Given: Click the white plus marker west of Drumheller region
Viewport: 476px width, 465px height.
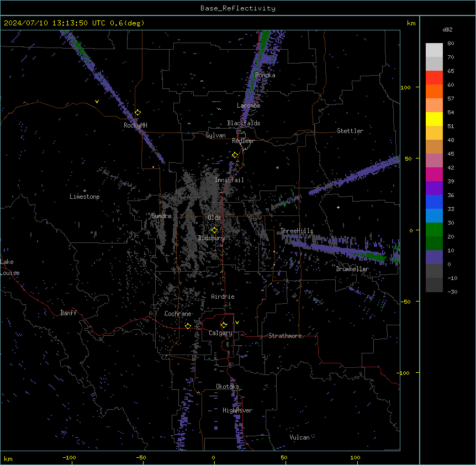Looking at the screenshot, I should tap(338, 207).
